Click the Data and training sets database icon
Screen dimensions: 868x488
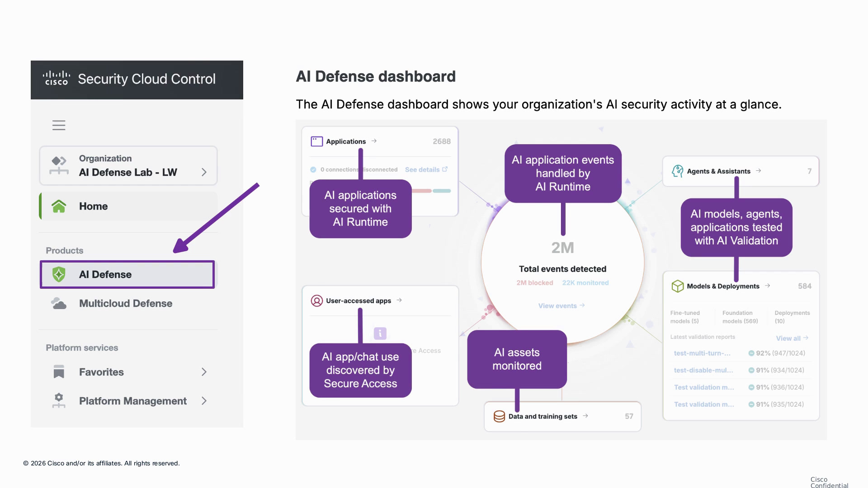(x=499, y=416)
